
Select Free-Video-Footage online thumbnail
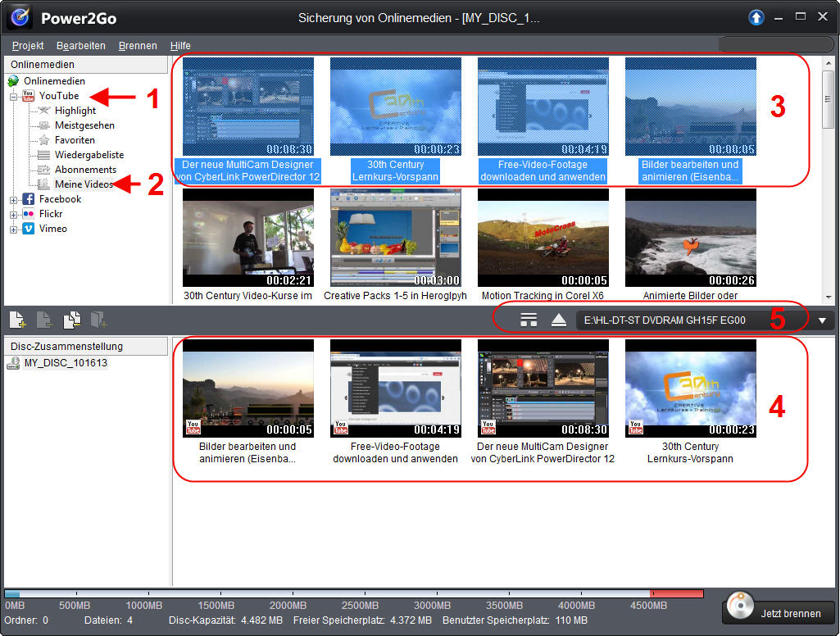tap(543, 107)
